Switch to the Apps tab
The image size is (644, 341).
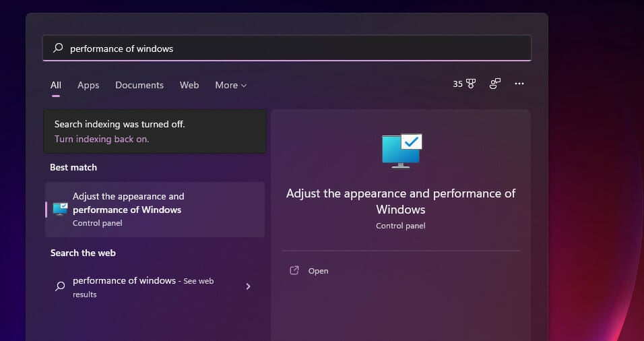pyautogui.click(x=88, y=85)
